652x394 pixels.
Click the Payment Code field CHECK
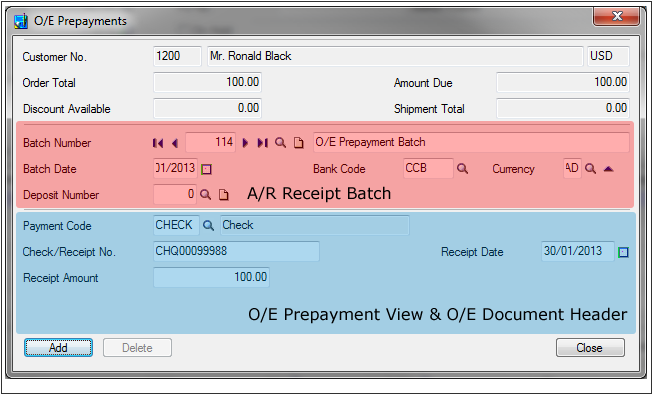pos(176,225)
